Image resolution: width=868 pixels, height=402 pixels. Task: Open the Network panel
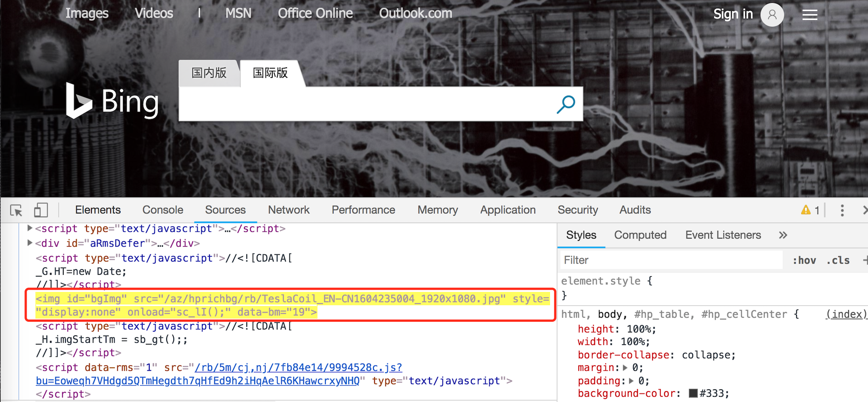click(x=289, y=210)
